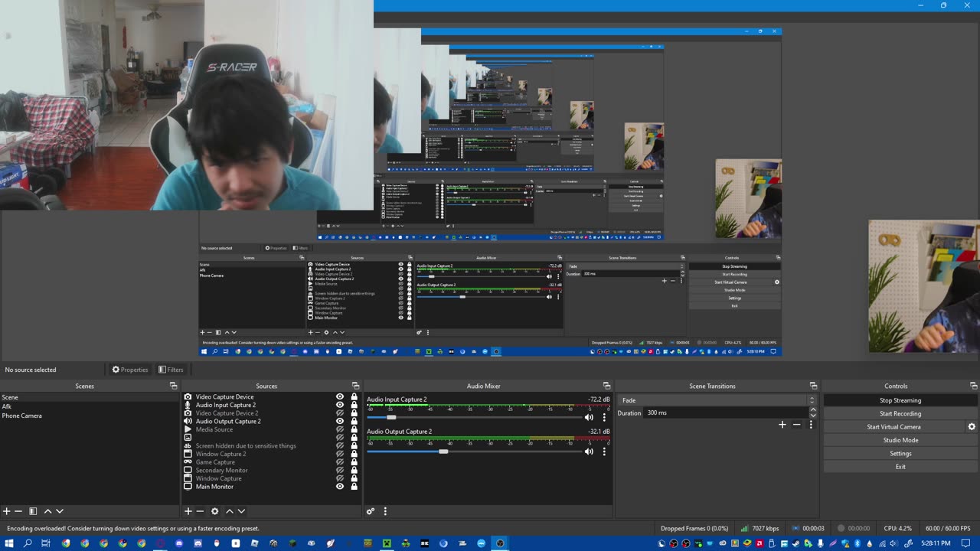980x551 pixels.
Task: Open source properties gear in Sources toolbar
Action: tap(214, 511)
